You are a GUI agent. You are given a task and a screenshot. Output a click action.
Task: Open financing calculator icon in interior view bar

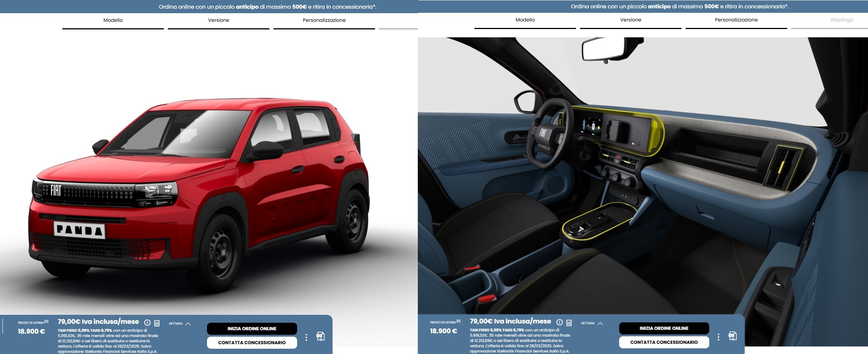pos(569,323)
